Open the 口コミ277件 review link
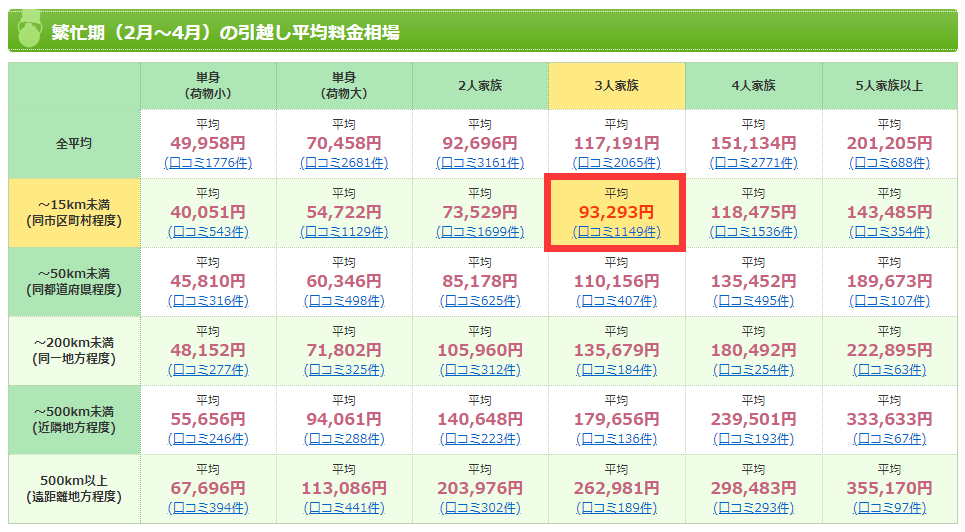The height and width of the screenshot is (532, 965). coord(208,369)
